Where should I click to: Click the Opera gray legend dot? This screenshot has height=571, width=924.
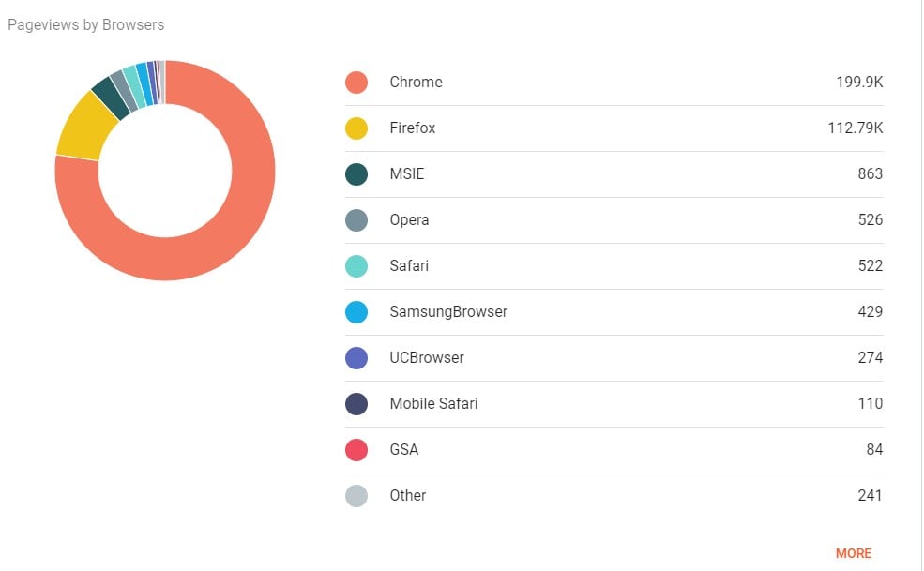(x=356, y=220)
